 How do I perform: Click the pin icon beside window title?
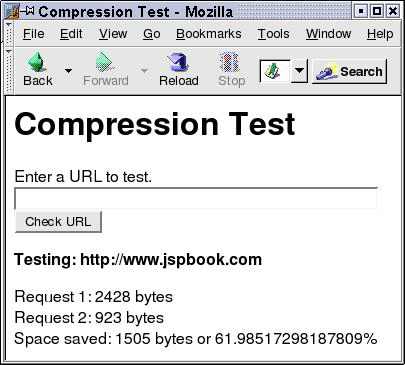(x=28, y=11)
